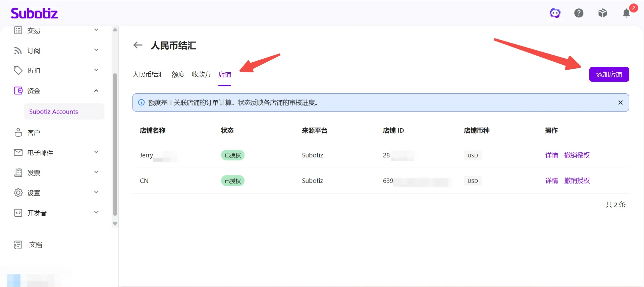644x287 pixels.
Task: Open the 客户 sidebar item
Action: (34, 133)
